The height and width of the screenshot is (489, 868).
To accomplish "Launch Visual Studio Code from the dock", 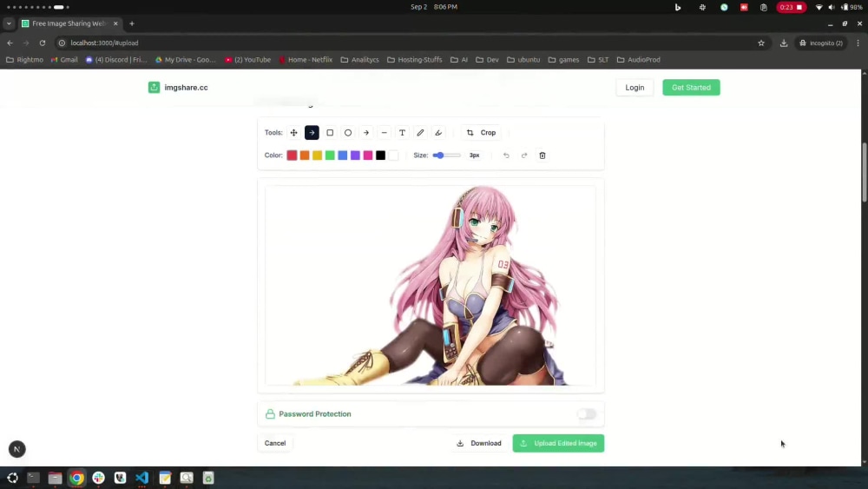I will (141, 478).
